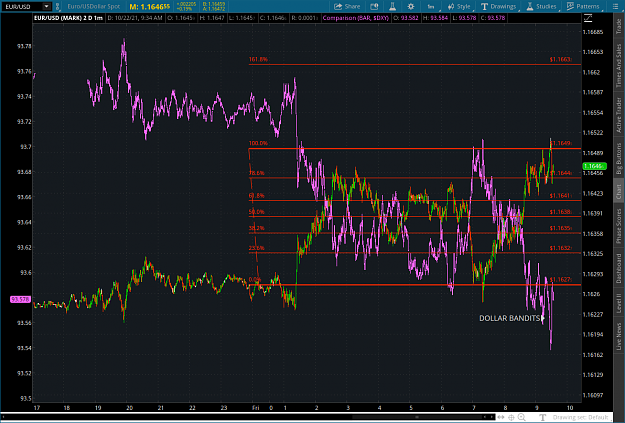Open the Patterns menu
This screenshot has width=625, height=423.
point(583,6)
